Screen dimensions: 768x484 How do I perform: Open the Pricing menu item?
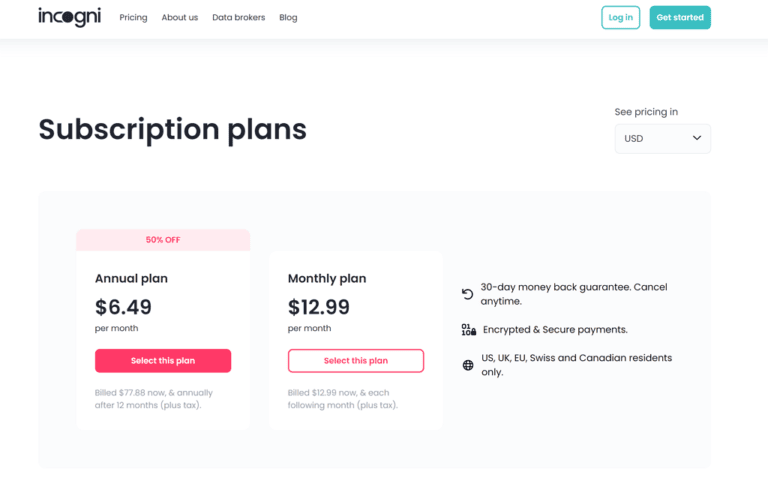pyautogui.click(x=133, y=18)
